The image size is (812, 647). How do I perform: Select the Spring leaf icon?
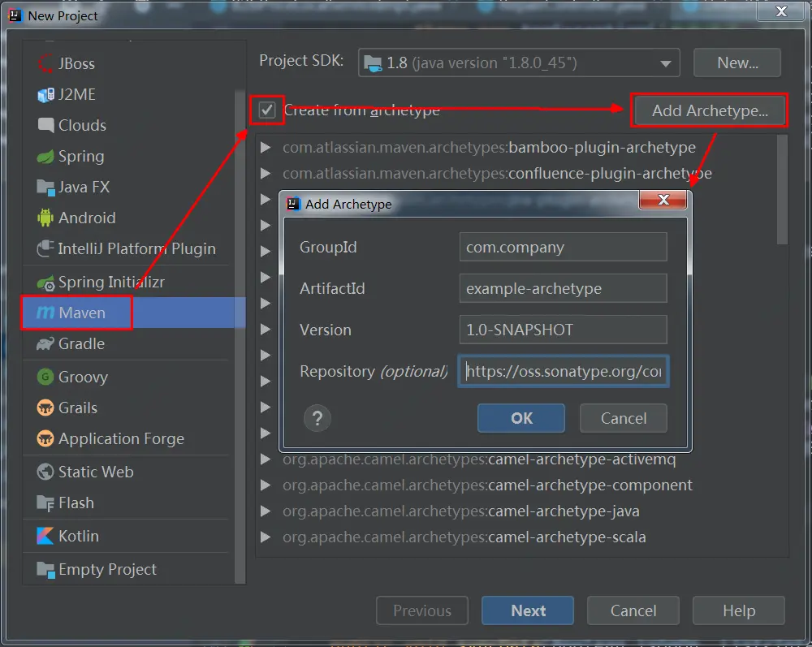pyautogui.click(x=45, y=157)
